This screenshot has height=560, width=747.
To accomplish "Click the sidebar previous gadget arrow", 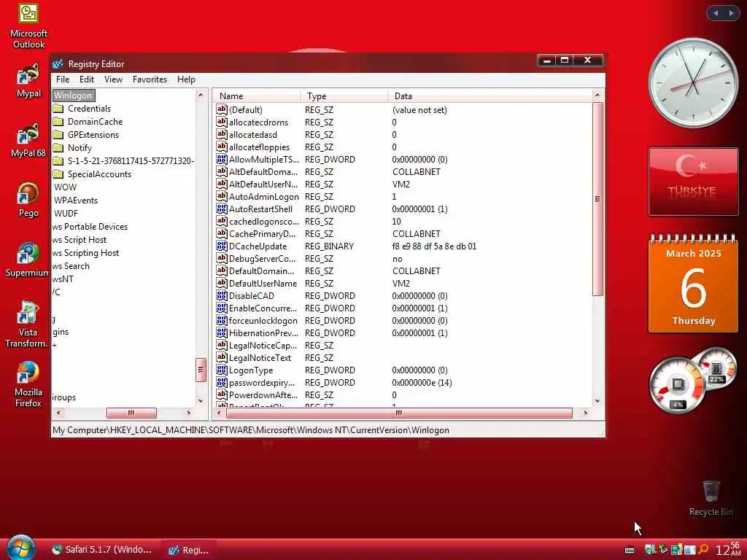I will 716,13.
